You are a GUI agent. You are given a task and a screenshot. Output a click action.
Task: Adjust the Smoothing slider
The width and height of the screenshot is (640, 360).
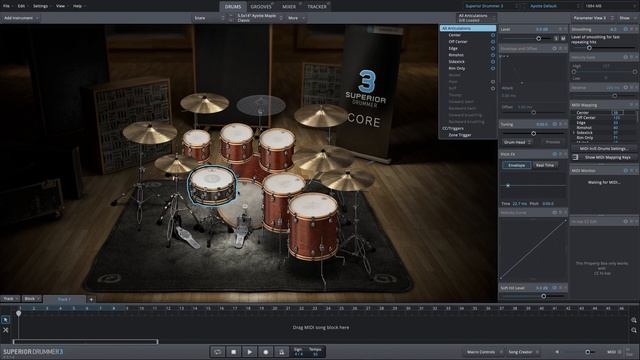(589, 48)
